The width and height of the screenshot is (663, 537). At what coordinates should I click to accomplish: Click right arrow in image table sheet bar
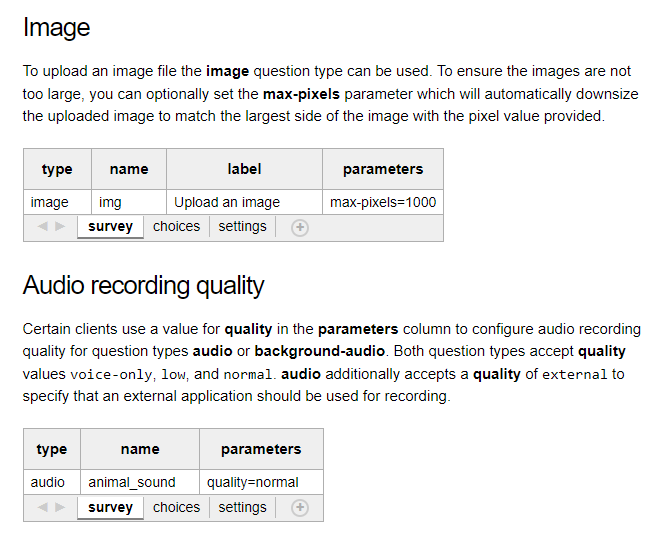click(x=60, y=226)
